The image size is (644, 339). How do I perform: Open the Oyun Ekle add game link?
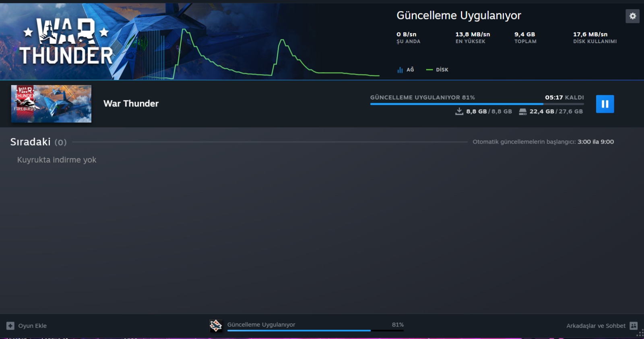point(32,326)
